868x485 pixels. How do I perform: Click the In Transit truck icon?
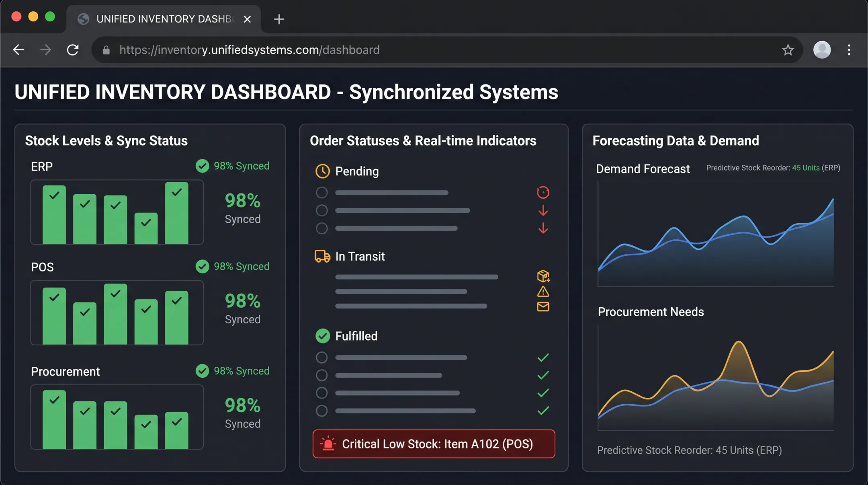(322, 256)
